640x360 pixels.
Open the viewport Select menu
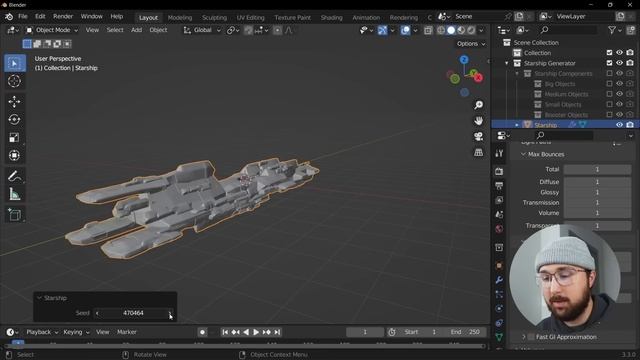115,30
